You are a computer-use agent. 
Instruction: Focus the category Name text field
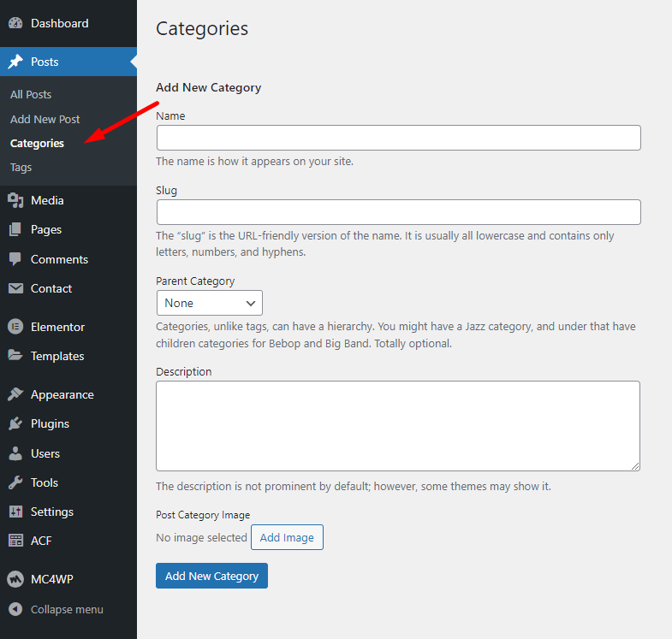coord(398,138)
